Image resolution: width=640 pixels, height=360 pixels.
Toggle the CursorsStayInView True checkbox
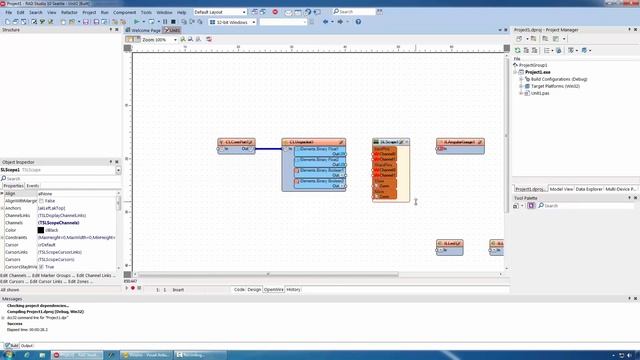[41, 267]
